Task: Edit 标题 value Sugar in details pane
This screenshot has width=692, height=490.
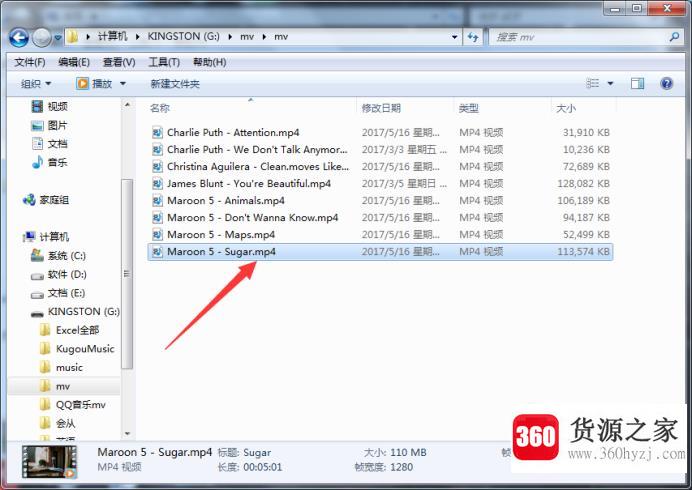Action: (257, 452)
